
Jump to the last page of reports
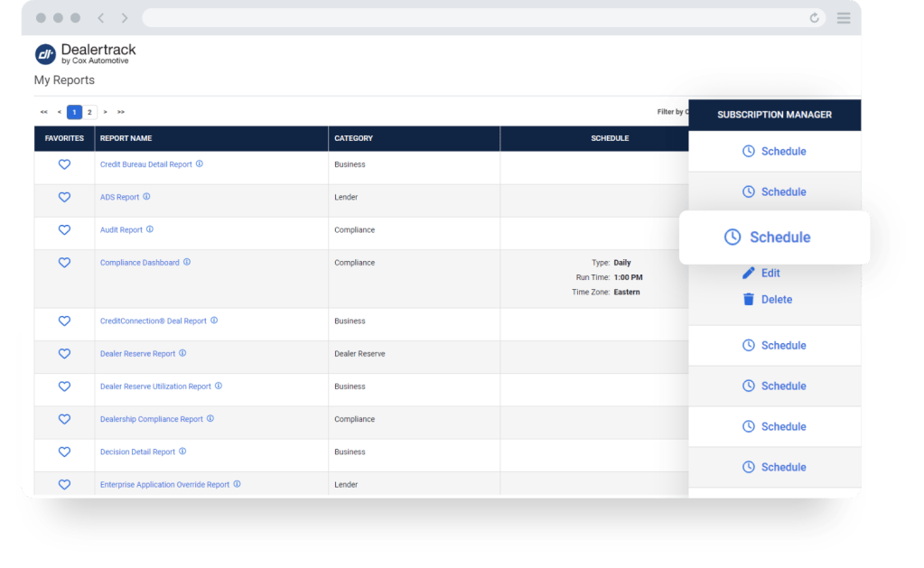[121, 112]
